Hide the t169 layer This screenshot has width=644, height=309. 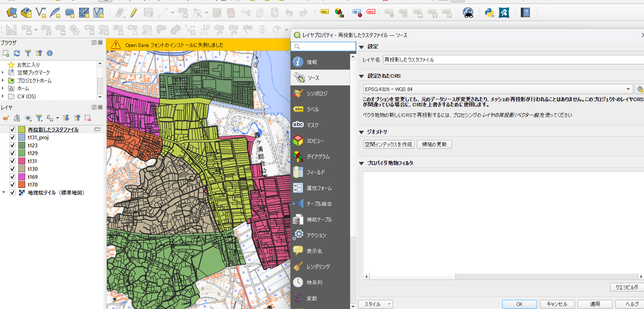coord(12,177)
